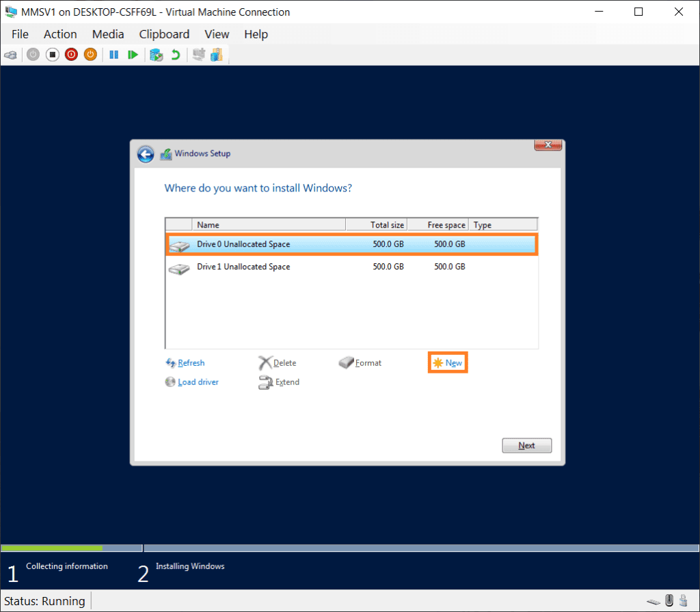Click the Ctrl+Alt+Del toolbar icon
This screenshot has width=700, height=612.
(11, 55)
